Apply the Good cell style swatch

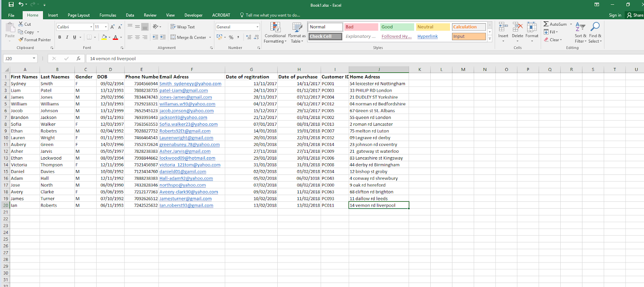click(x=397, y=27)
